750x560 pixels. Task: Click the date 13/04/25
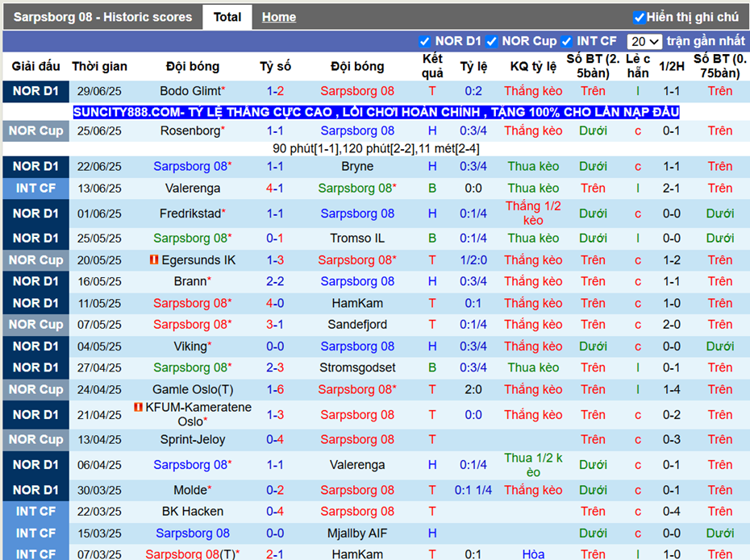coord(99,440)
